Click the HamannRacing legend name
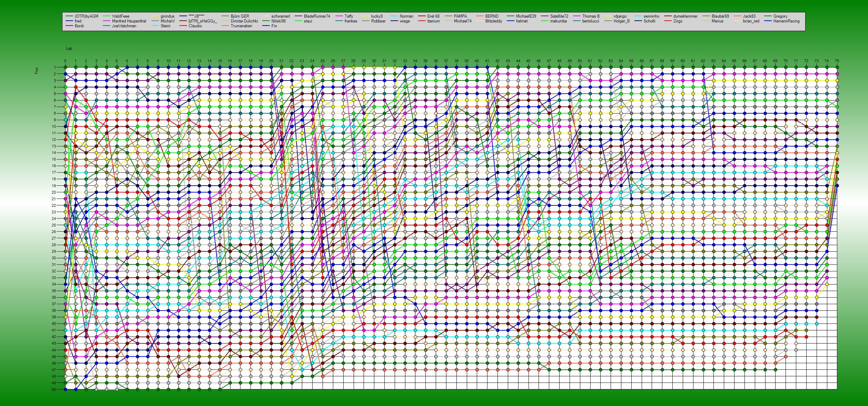Image resolution: width=868 pixels, height=406 pixels. [x=786, y=21]
